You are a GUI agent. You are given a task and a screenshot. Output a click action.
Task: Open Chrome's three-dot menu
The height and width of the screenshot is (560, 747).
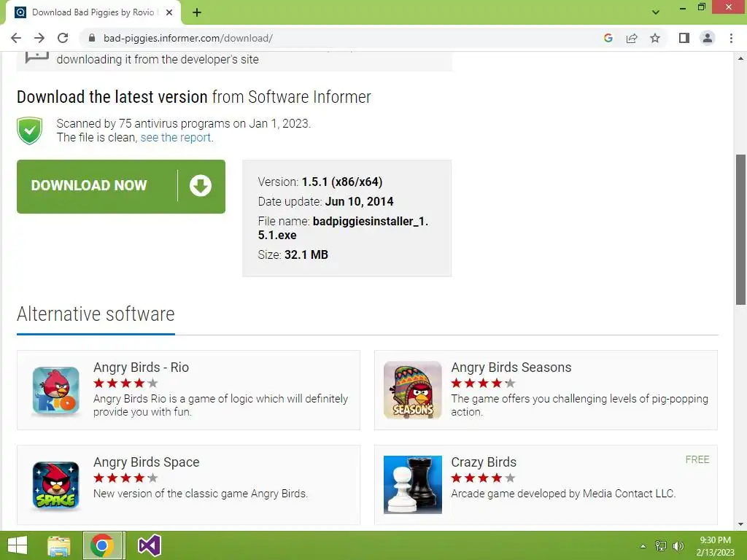731,38
